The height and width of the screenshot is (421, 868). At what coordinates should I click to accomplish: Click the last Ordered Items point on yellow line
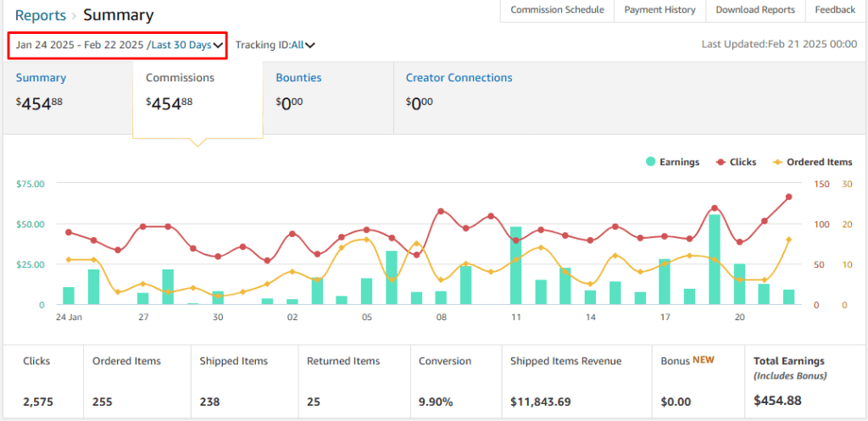tap(789, 240)
